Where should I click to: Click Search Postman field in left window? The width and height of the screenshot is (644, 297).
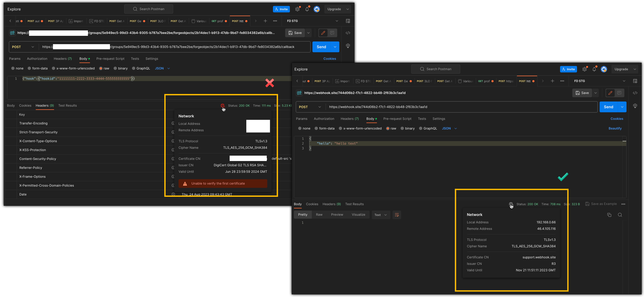pos(149,9)
